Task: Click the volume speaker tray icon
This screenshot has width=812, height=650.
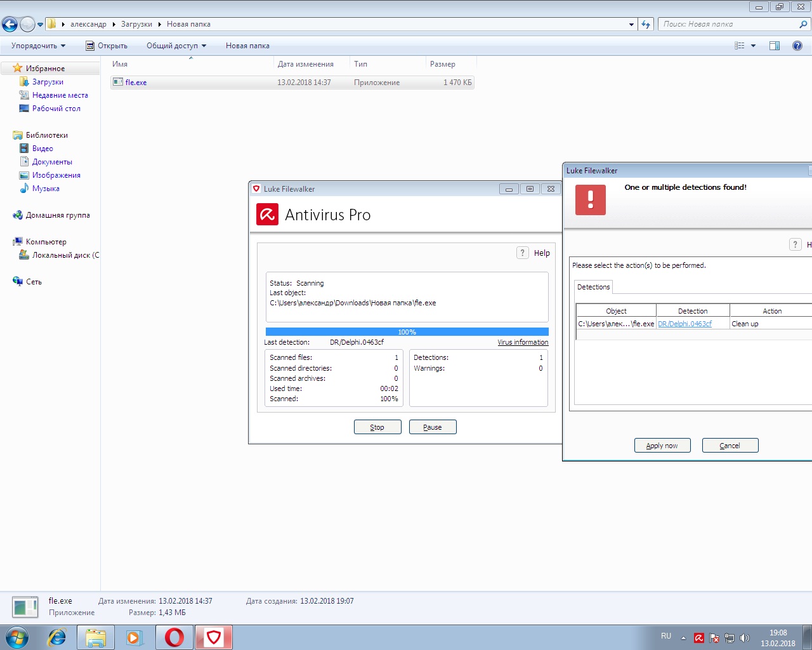Action: pyautogui.click(x=745, y=638)
